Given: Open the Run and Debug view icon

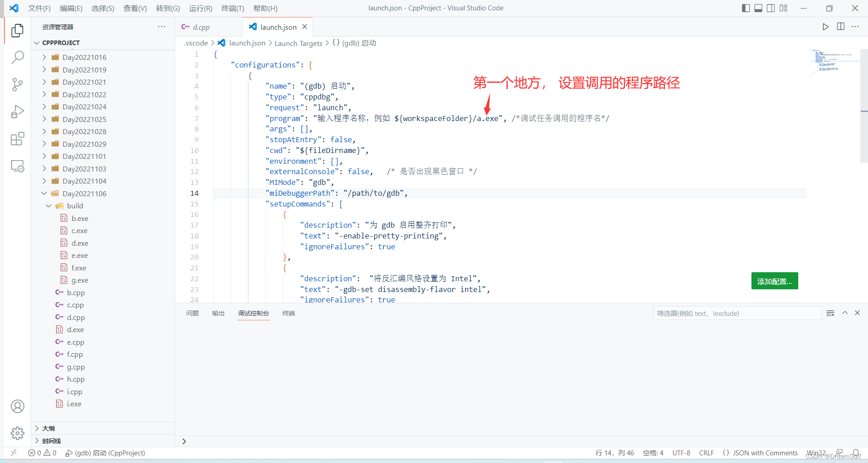Looking at the screenshot, I should 18,112.
